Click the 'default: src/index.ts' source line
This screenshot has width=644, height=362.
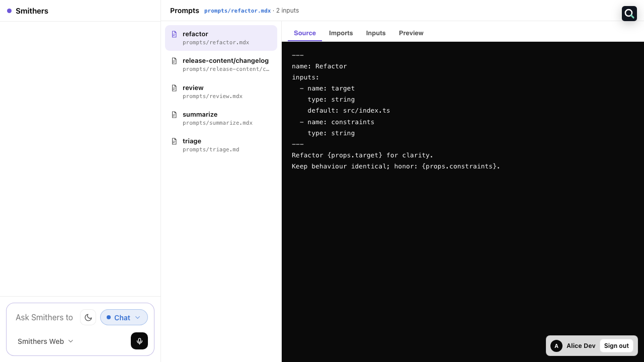click(349, 111)
